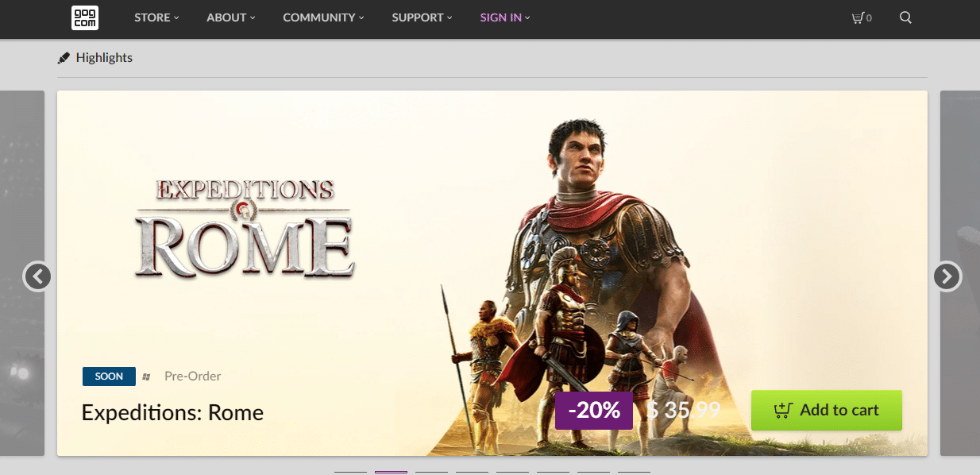
Task: Open the COMMUNITY dropdown menu
Action: coord(323,17)
